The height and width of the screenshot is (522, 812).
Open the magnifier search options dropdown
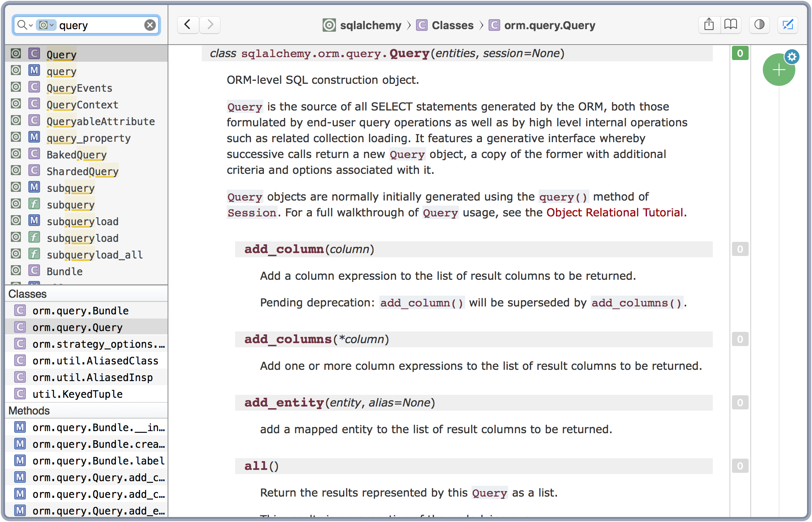25,25
